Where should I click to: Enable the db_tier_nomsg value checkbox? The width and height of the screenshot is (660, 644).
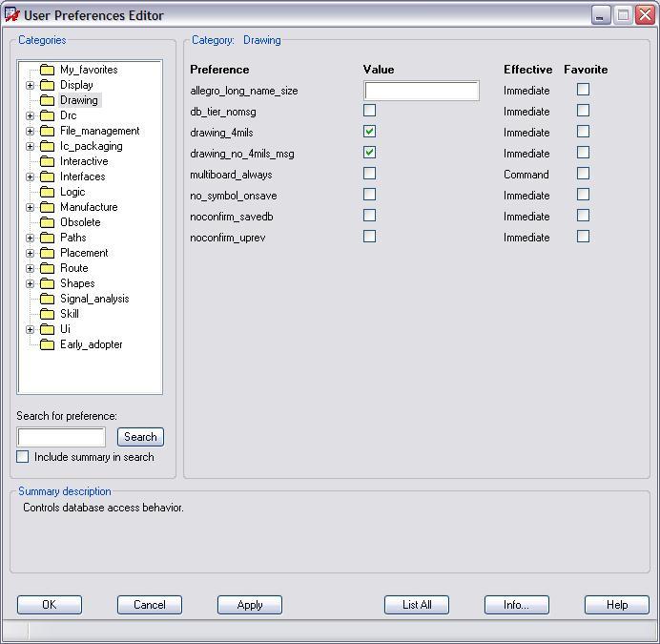point(369,111)
